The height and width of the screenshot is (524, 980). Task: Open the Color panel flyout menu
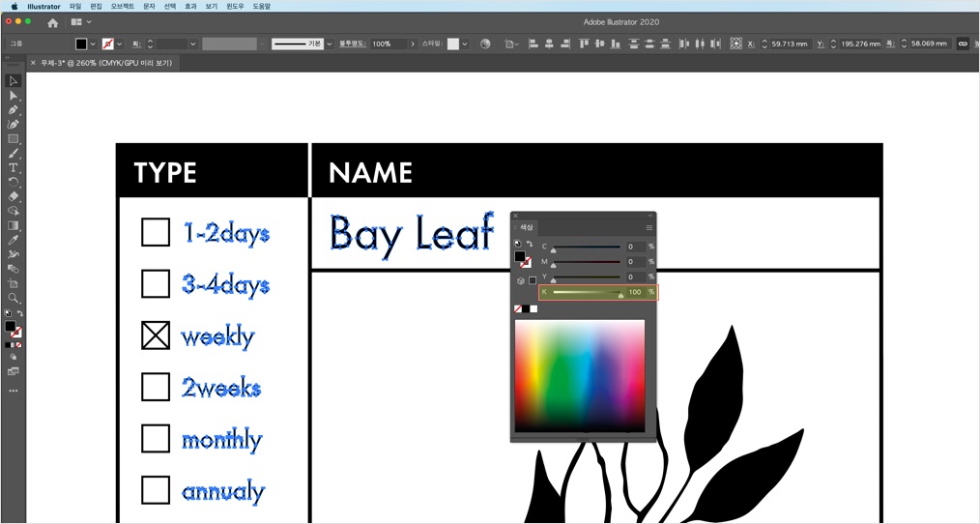point(649,227)
